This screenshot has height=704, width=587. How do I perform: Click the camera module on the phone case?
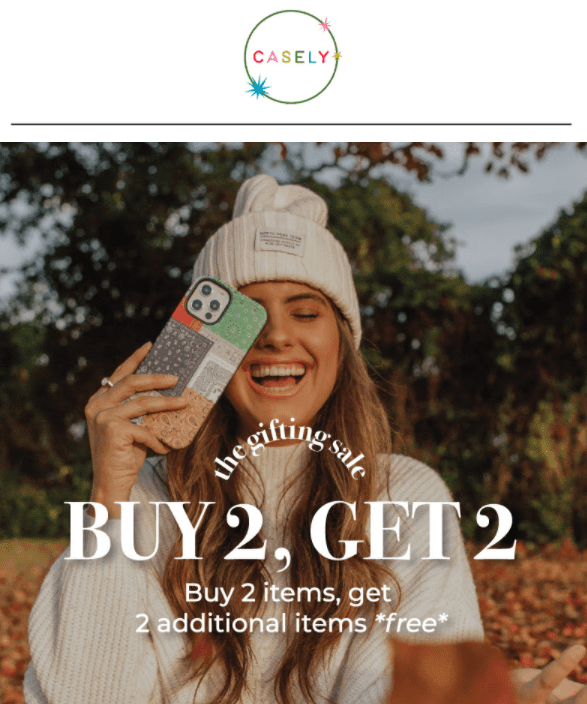pos(208,301)
